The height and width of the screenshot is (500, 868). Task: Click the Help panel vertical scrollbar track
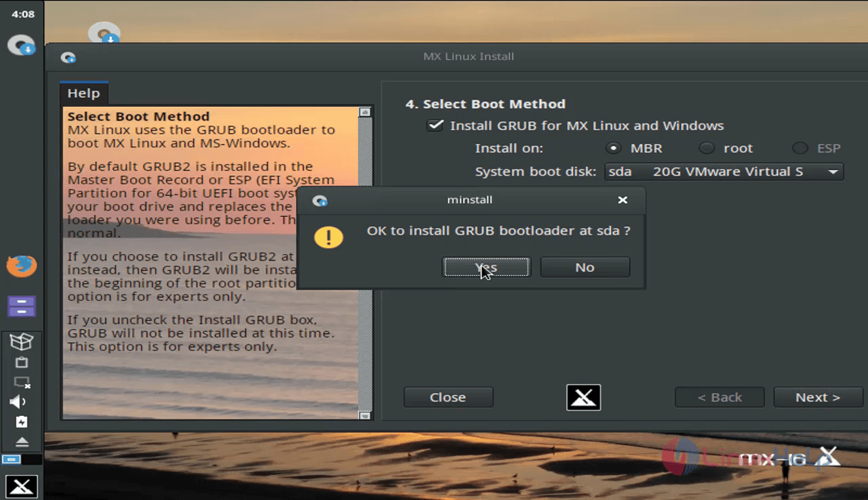(x=365, y=264)
